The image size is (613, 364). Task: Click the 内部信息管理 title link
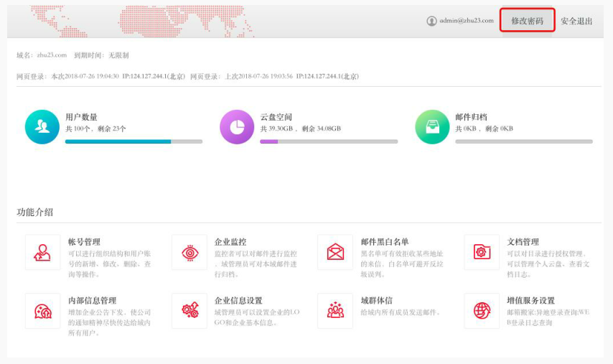click(x=93, y=301)
